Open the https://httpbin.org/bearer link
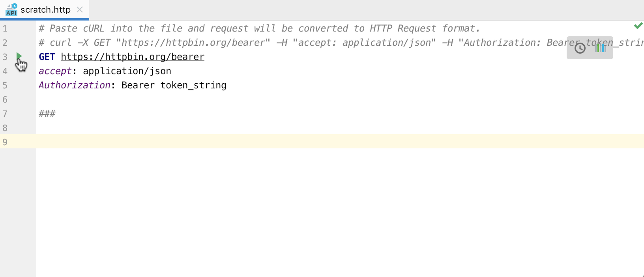 click(x=133, y=57)
